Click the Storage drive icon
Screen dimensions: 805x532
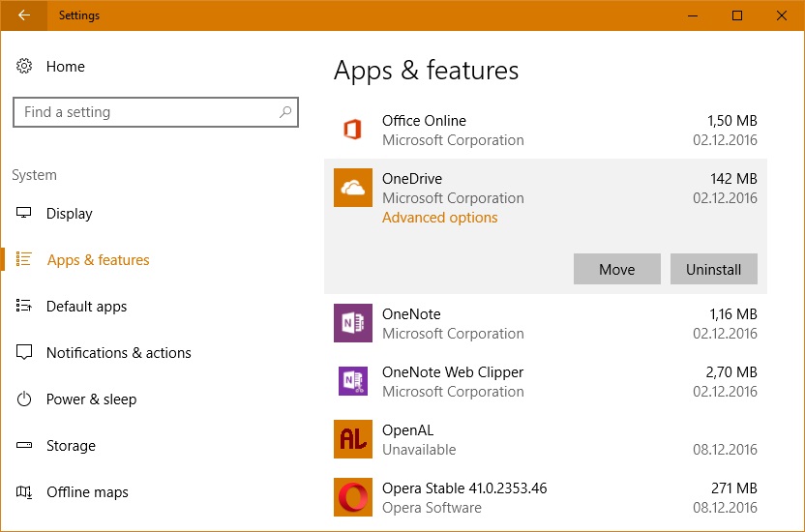point(23,445)
